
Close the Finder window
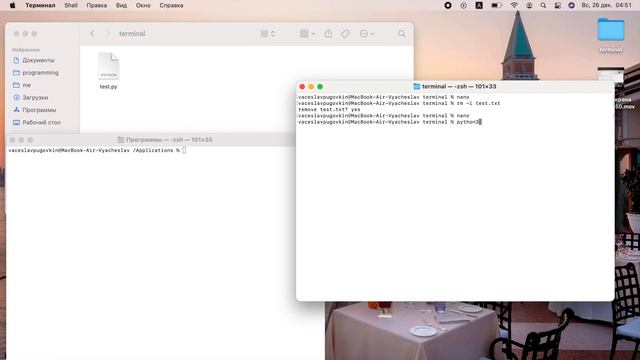(x=16, y=34)
